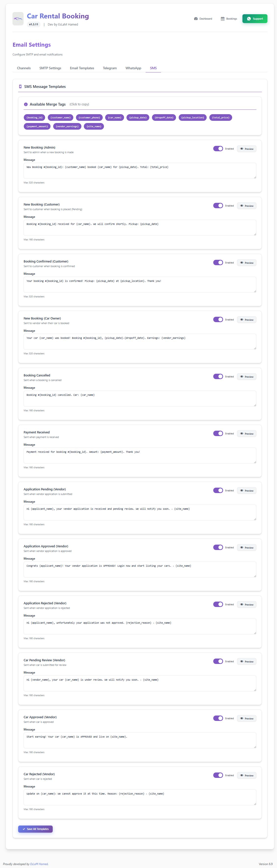The image size is (277, 868).
Task: Save all SMS templates
Action: [x=35, y=829]
